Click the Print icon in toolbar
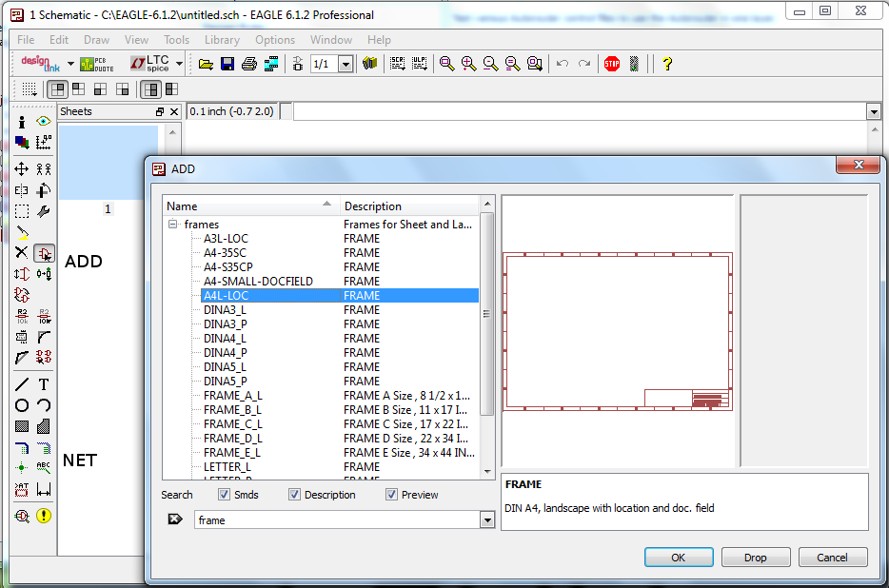The height and width of the screenshot is (588, 889). click(249, 64)
